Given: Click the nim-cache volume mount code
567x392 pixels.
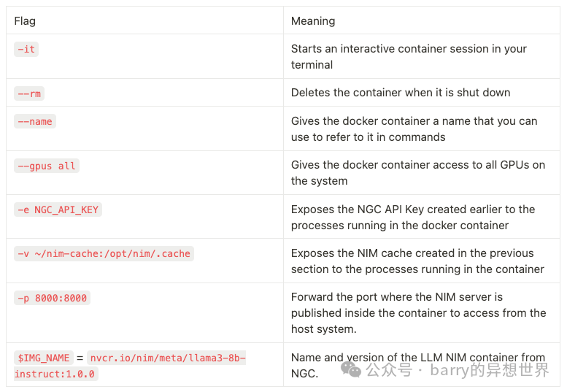Looking at the screenshot, I should coord(104,253).
